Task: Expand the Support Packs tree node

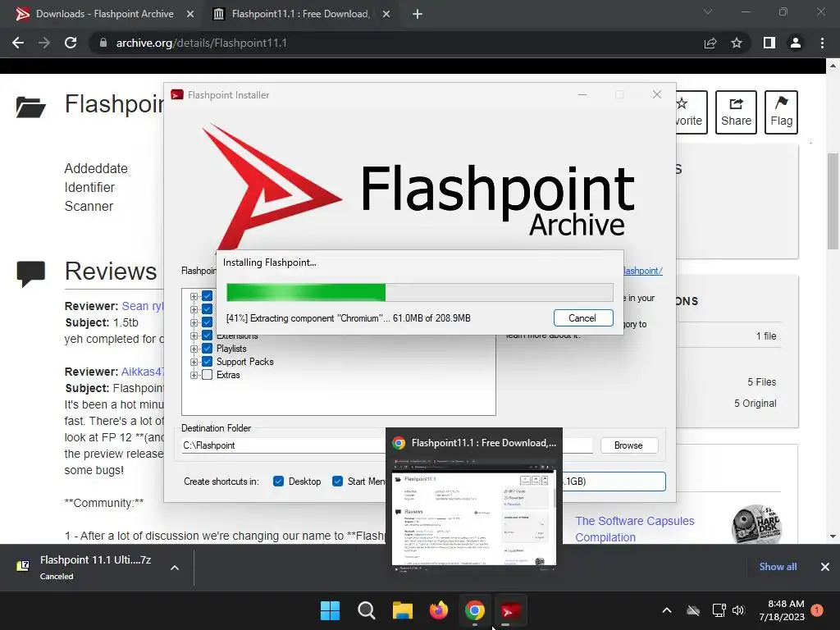Action: click(194, 362)
